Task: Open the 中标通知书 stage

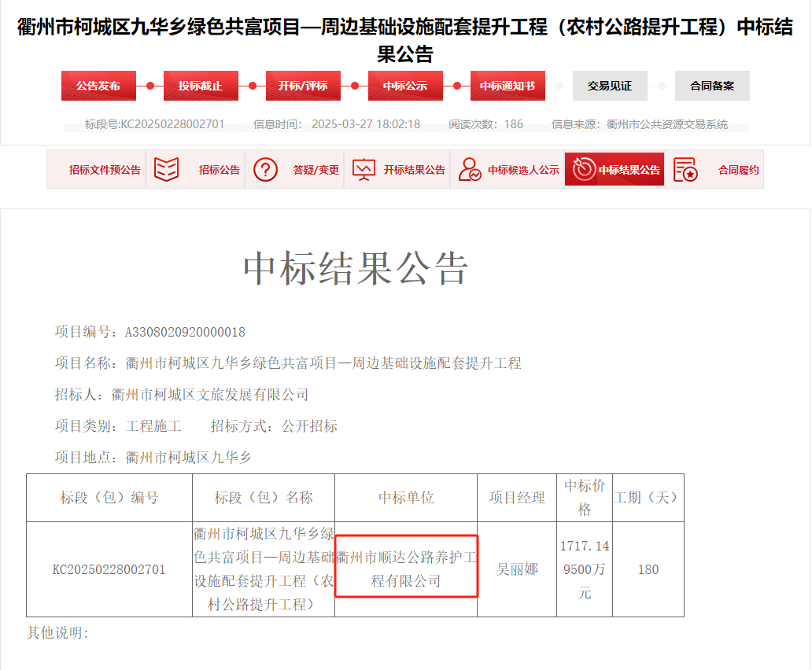Action: coord(507,86)
